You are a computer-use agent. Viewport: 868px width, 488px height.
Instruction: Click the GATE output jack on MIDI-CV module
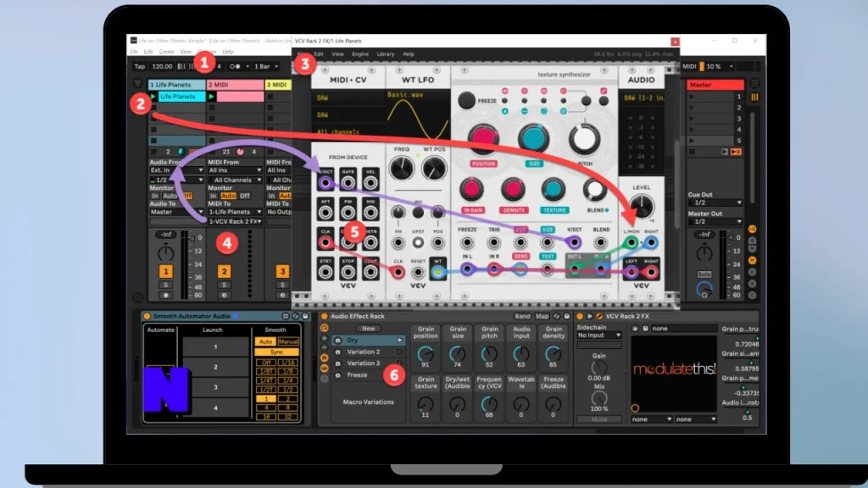(x=348, y=183)
